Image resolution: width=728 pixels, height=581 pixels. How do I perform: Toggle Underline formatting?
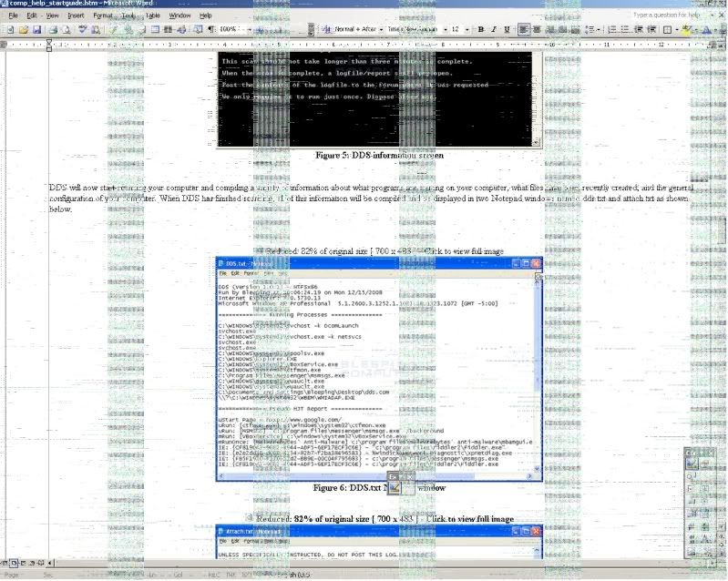coord(507,30)
